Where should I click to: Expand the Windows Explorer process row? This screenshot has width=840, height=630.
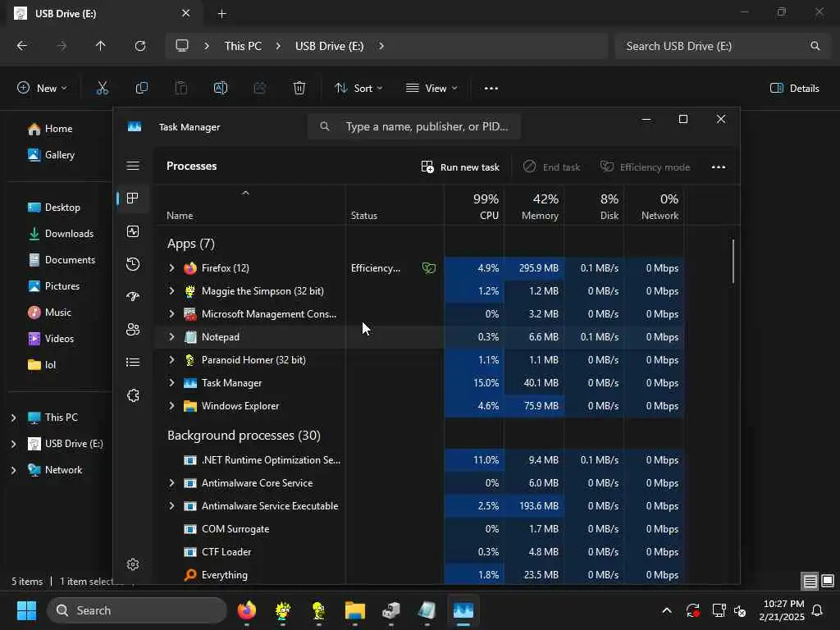(x=171, y=406)
